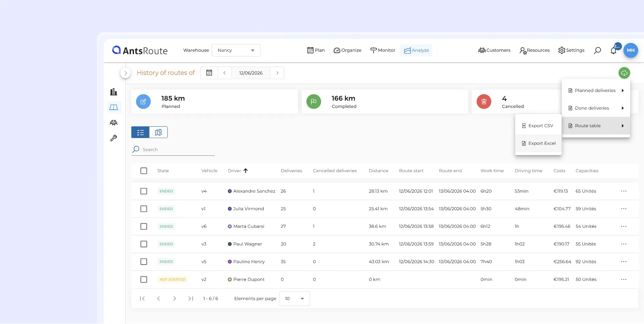The height and width of the screenshot is (324, 644).
Task: Switch to list view
Action: 140,132
